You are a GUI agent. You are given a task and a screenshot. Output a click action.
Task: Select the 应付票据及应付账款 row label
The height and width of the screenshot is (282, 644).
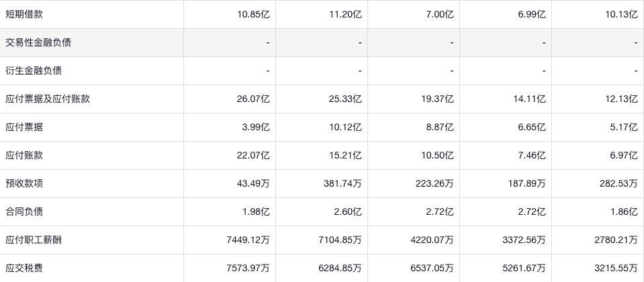click(x=48, y=99)
